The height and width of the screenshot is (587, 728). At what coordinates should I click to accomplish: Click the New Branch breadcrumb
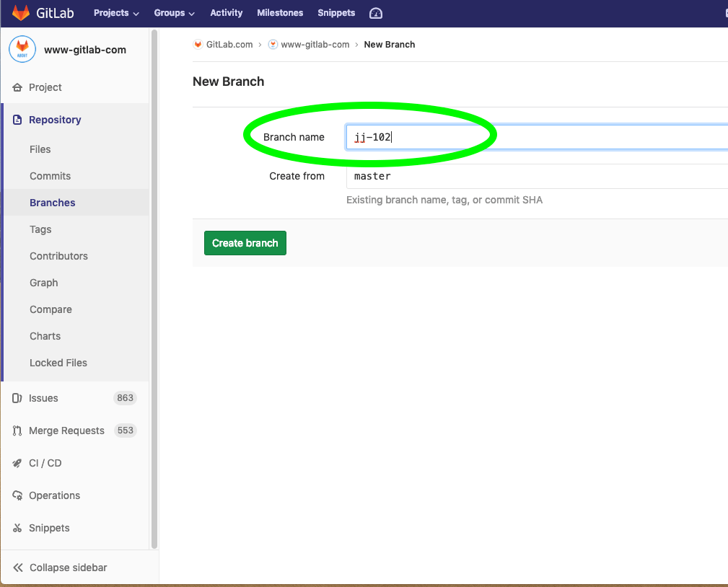[390, 45]
